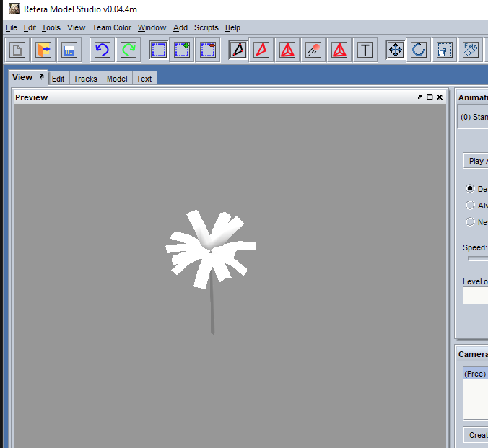Click the Open folder toolbar icon
Image resolution: width=488 pixels, height=448 pixels.
tap(43, 50)
